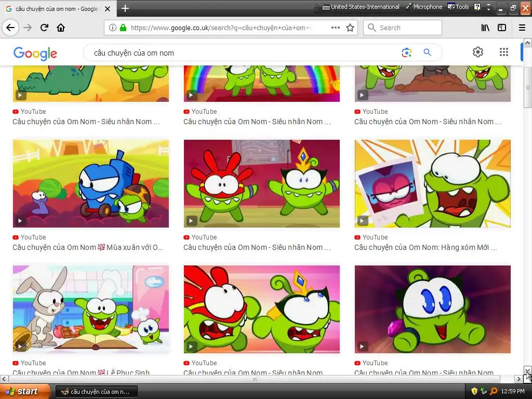Click YouTube source above Hàng xóm Mới title

[371, 237]
